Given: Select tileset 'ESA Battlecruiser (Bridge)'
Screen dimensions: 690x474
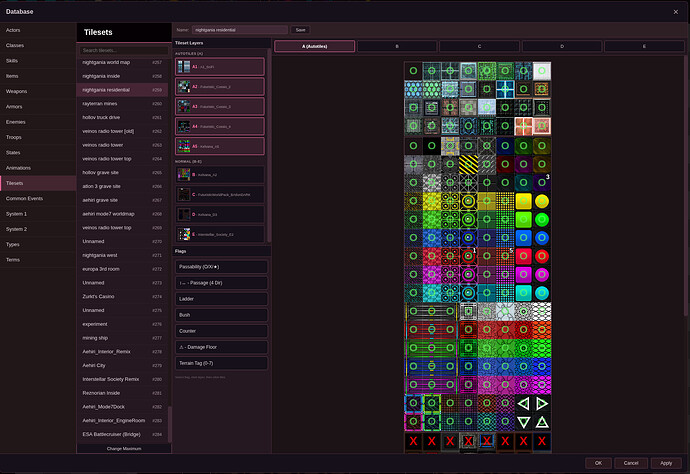Looking at the screenshot, I should [x=122, y=434].
